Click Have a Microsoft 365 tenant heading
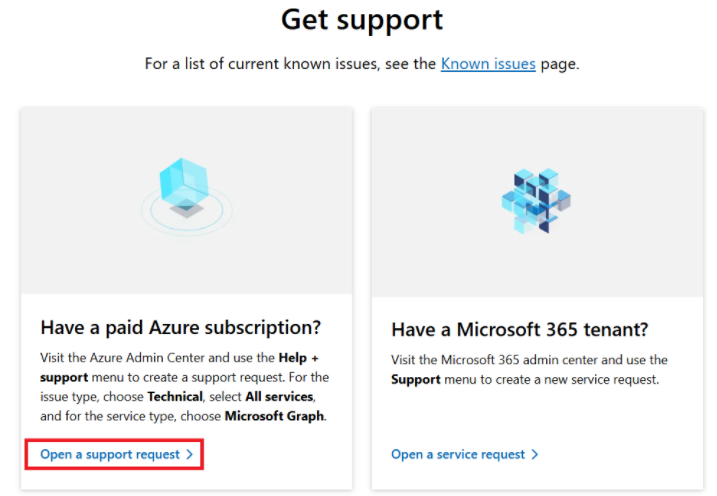 (x=520, y=329)
